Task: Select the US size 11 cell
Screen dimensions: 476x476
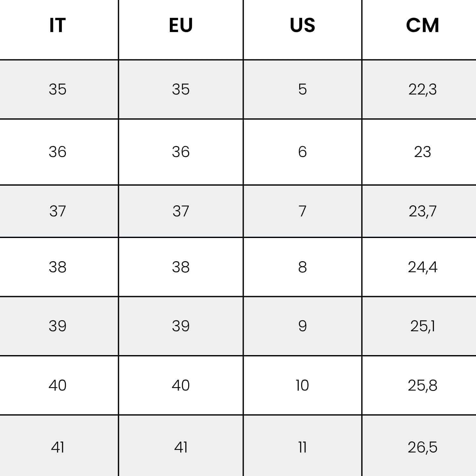Action: click(x=302, y=446)
